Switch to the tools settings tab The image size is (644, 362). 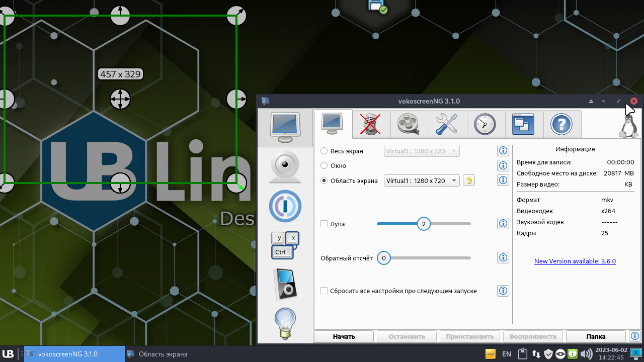coord(447,124)
